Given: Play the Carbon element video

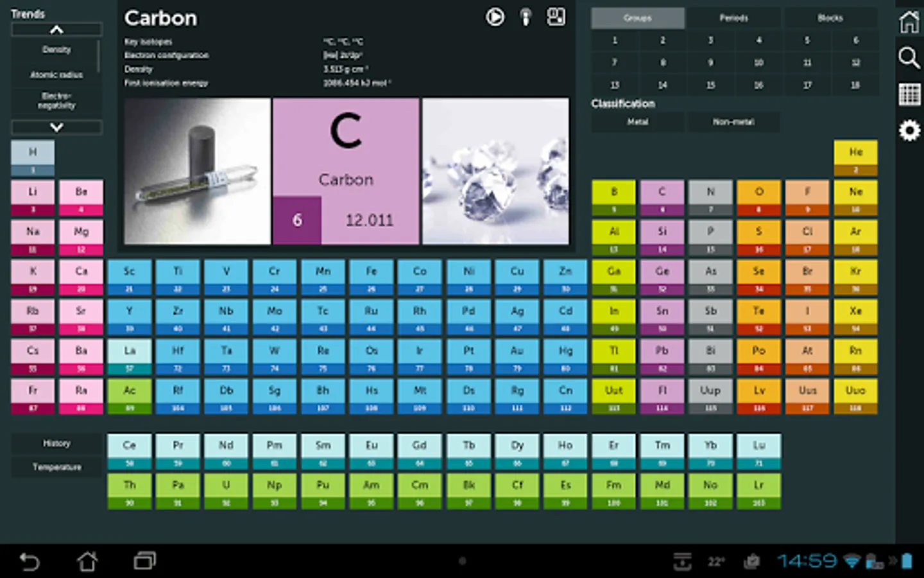Looking at the screenshot, I should coord(495,17).
